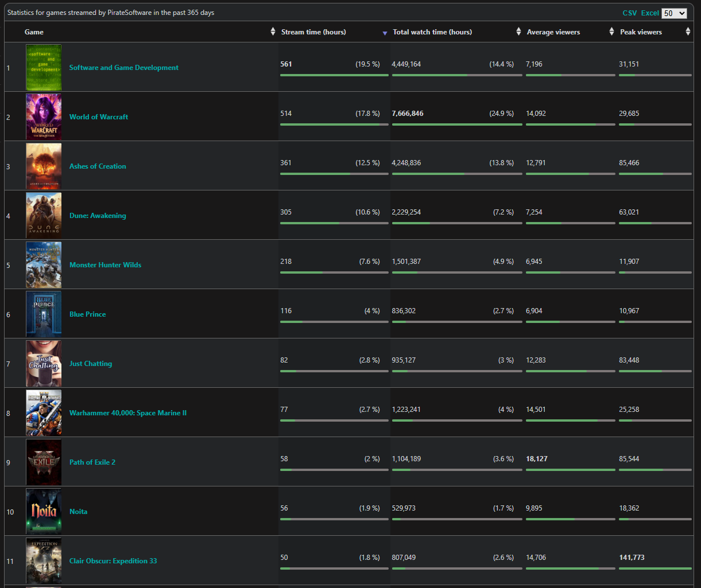
Task: Select the 63,021 peak viewers value
Action: (x=629, y=212)
